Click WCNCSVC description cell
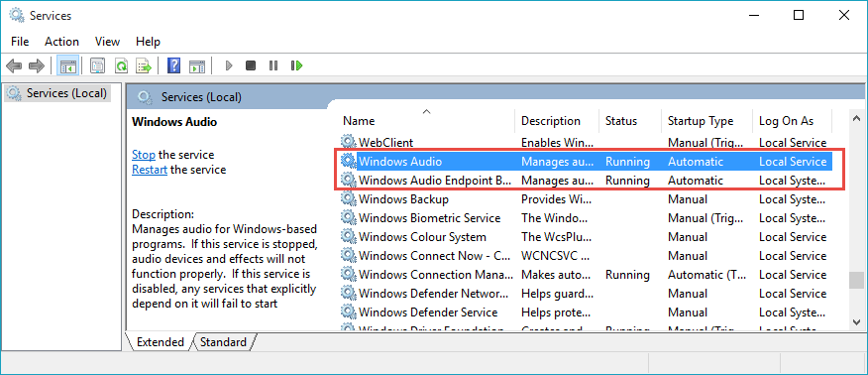The image size is (868, 375). 555,255
